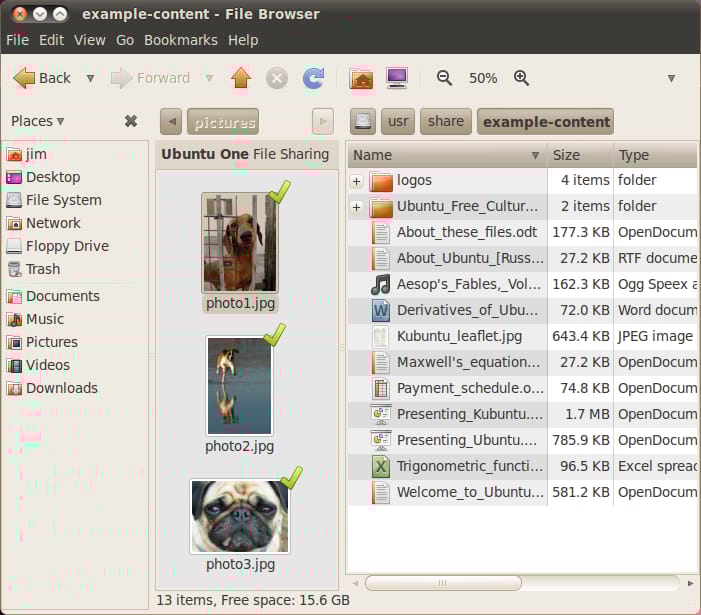The image size is (701, 615).
Task: Open Home folder via toolbar icon
Action: [x=361, y=78]
